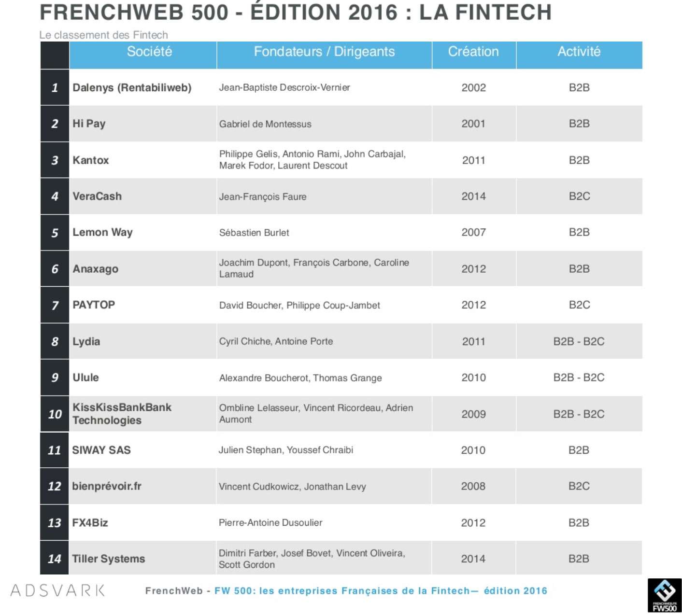The image size is (682, 616).
Task: Select the Fondateurs / Dirigeants column header
Action: click(x=324, y=52)
